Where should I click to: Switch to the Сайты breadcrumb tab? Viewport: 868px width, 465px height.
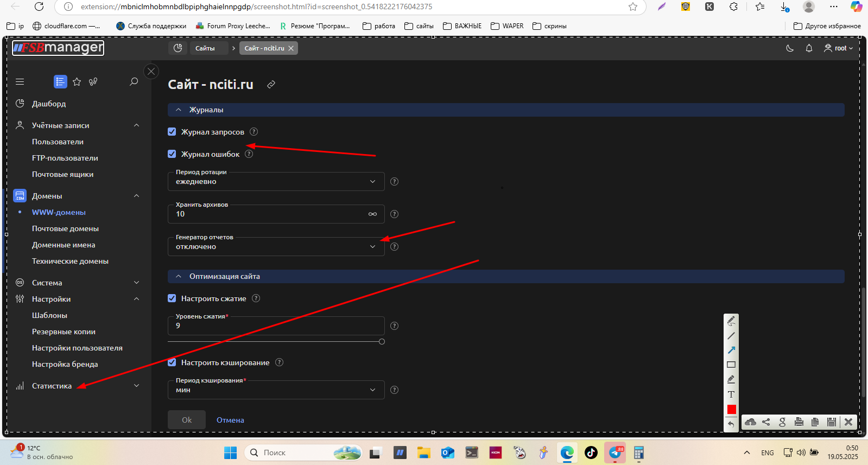click(205, 48)
